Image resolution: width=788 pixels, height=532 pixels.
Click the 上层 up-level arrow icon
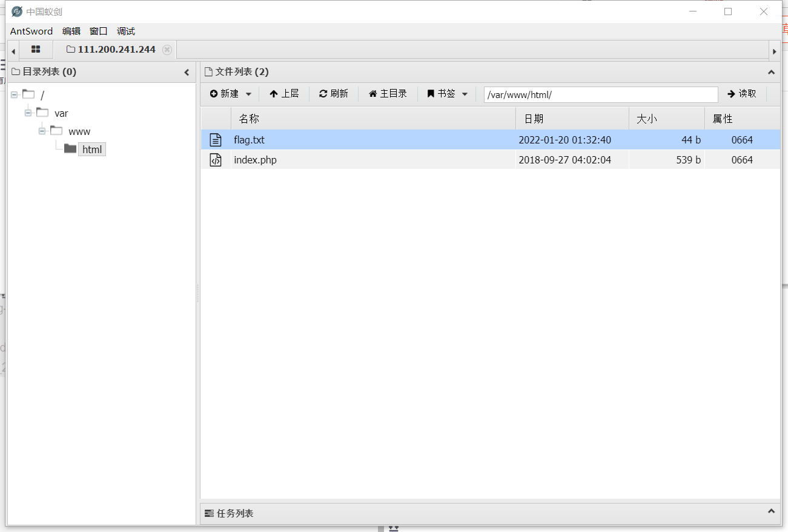[x=274, y=93]
